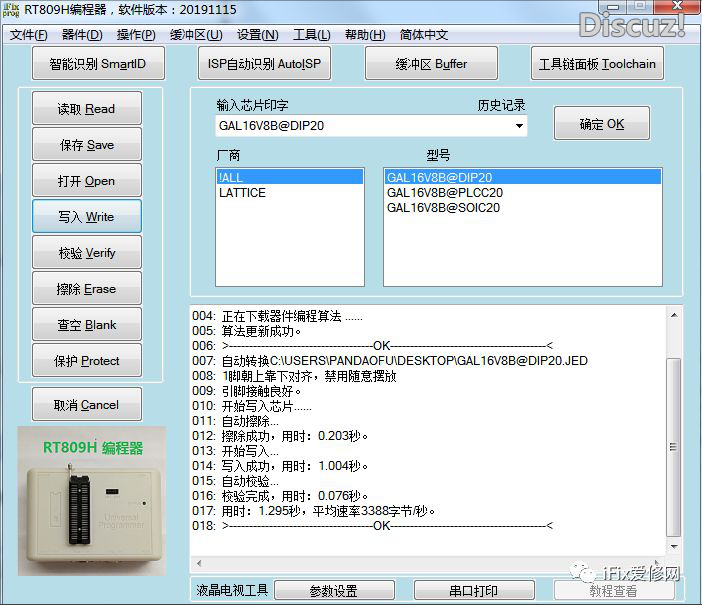Click the log scrollbar up arrow

(674, 315)
